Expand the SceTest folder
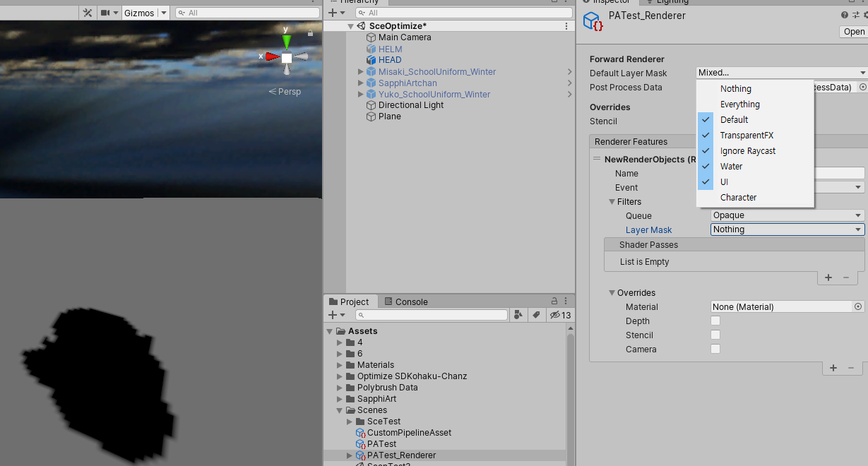 click(x=350, y=422)
